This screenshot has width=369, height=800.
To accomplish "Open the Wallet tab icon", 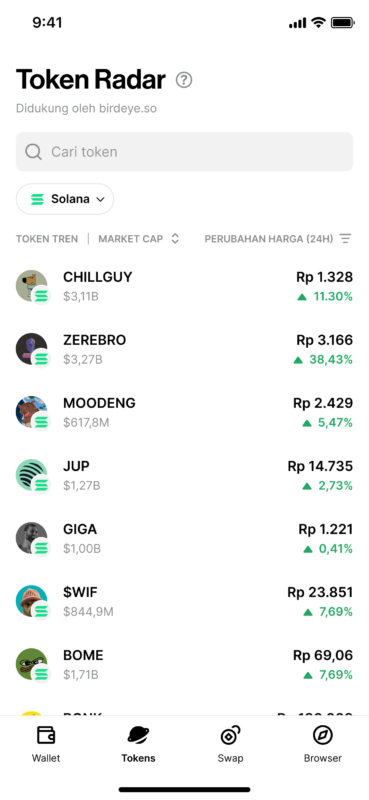I will click(46, 735).
